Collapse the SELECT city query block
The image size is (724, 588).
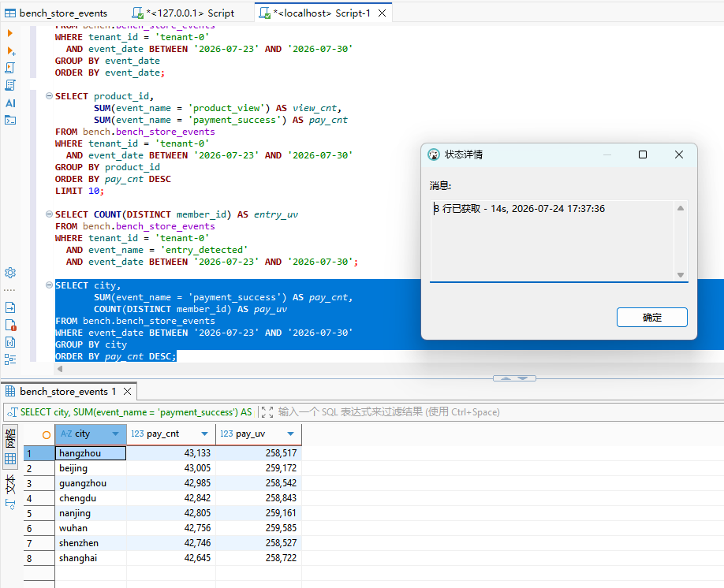point(49,285)
